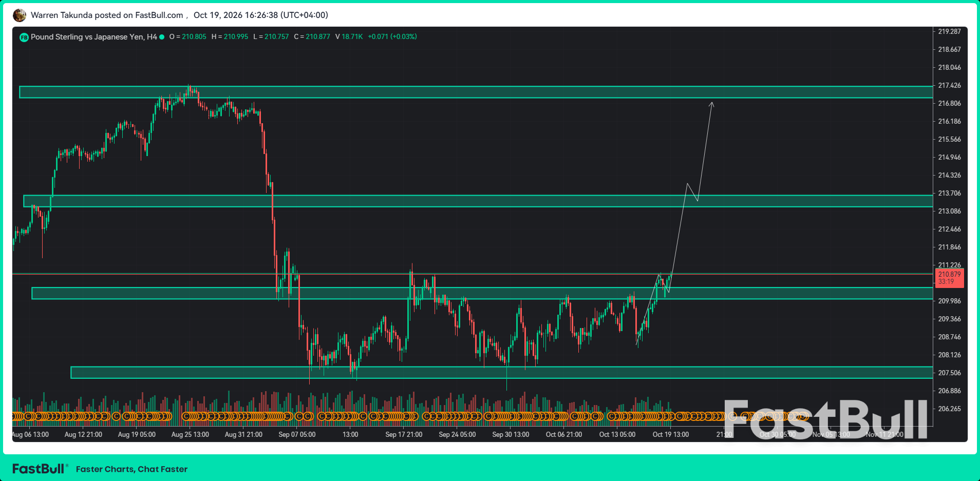Click the 216.186 price axis label
Screen dimensions: 980x481
[949, 121]
